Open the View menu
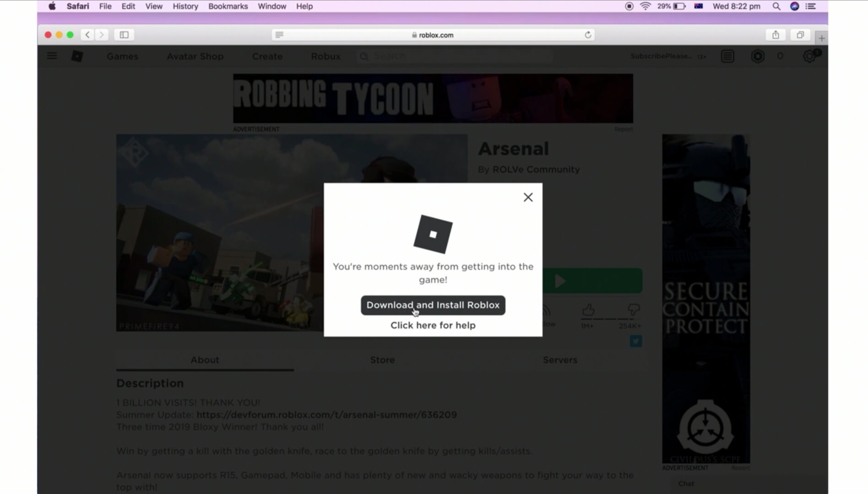Screen dimensions: 868x494 pos(154,6)
